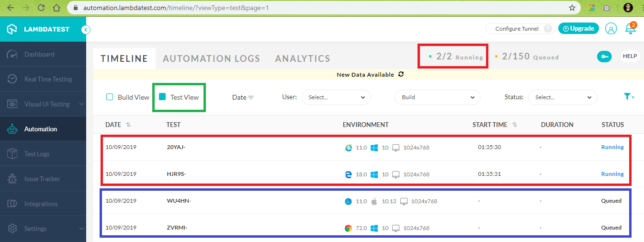Click the browser bookmark star icon
Screen dimensions: 644x242
coord(572,8)
